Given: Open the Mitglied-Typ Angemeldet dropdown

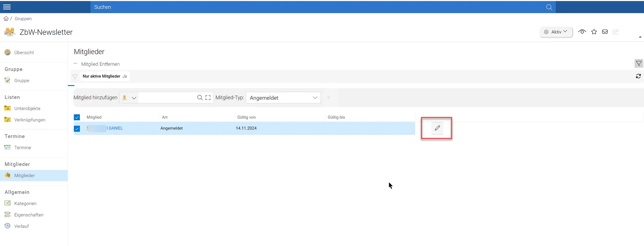Looking at the screenshot, I should pyautogui.click(x=283, y=98).
